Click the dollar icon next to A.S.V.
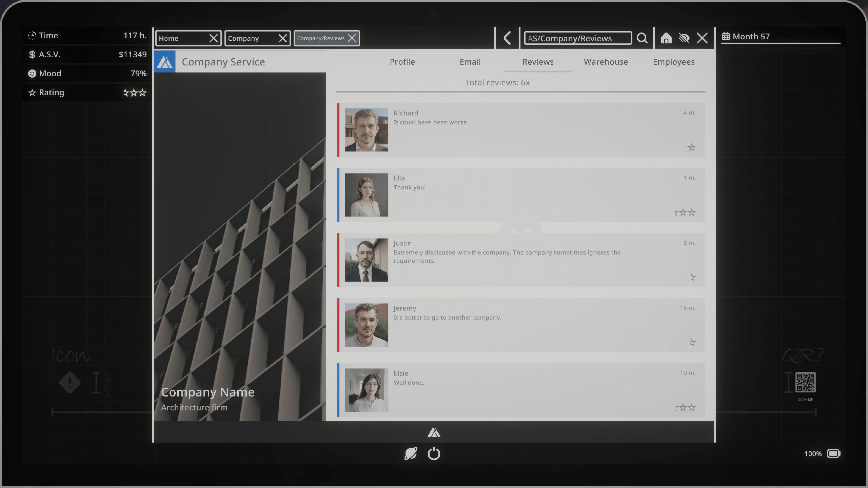This screenshot has height=488, width=868. [32, 54]
